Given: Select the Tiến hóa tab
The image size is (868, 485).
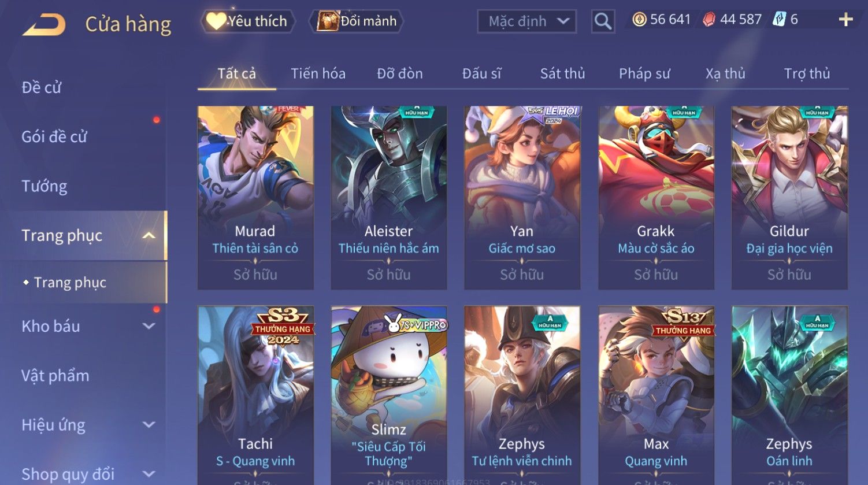Looking at the screenshot, I should (x=318, y=73).
